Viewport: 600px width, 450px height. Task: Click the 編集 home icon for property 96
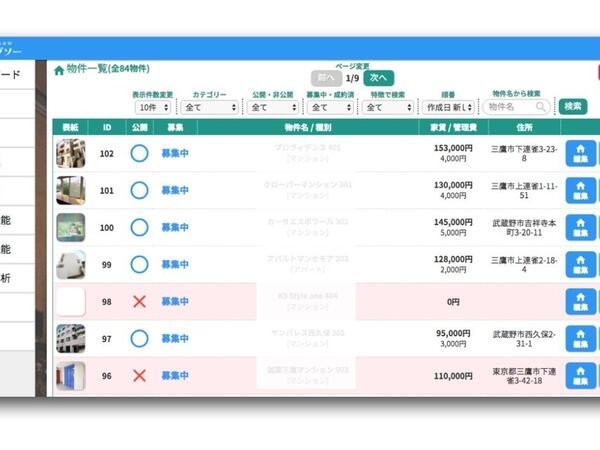point(580,375)
